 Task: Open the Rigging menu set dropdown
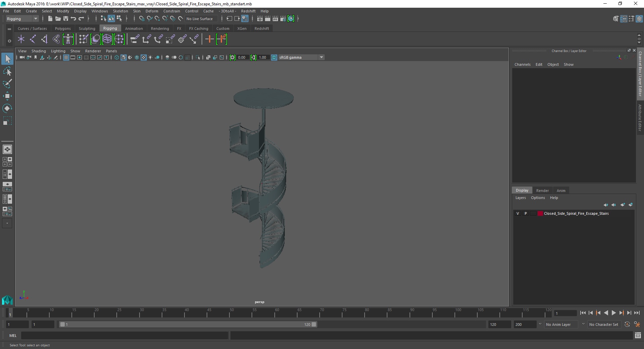[22, 19]
